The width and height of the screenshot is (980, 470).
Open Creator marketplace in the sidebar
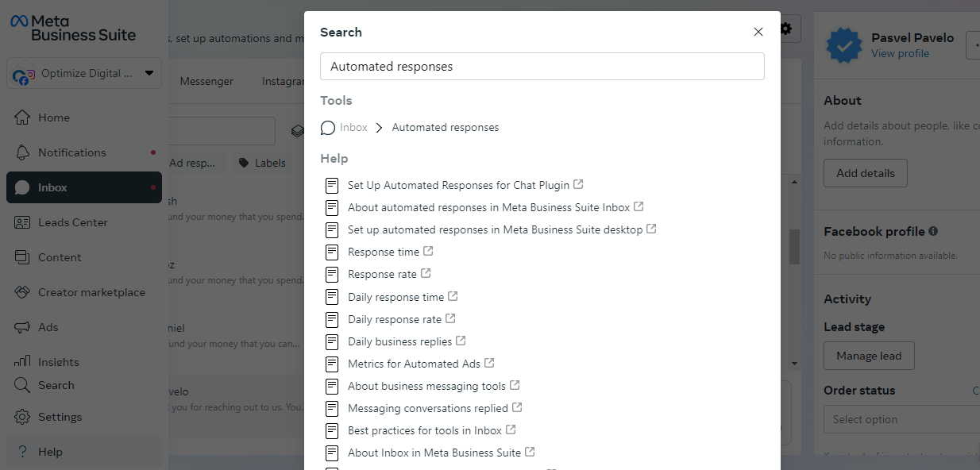(83, 292)
